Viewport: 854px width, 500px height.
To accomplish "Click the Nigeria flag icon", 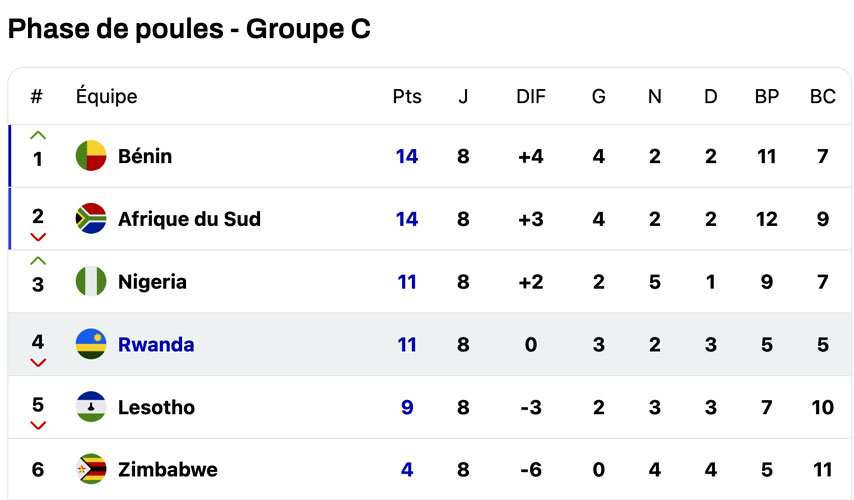I will click(x=91, y=282).
